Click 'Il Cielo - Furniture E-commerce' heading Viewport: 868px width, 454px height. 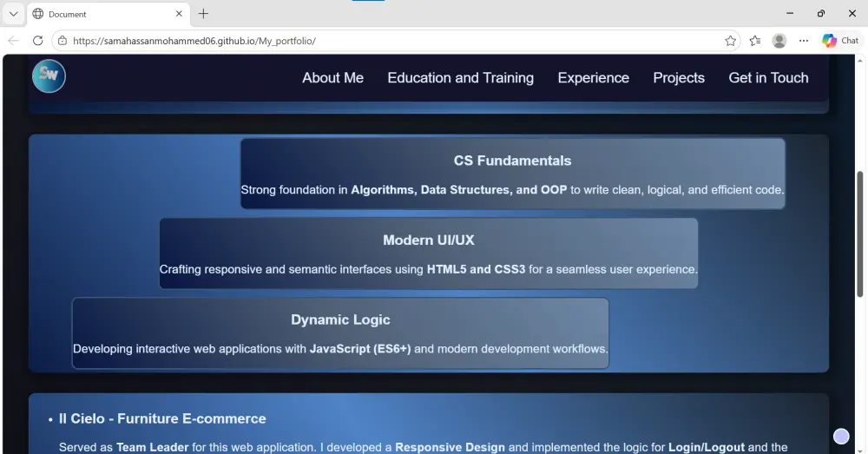pyautogui.click(x=162, y=418)
